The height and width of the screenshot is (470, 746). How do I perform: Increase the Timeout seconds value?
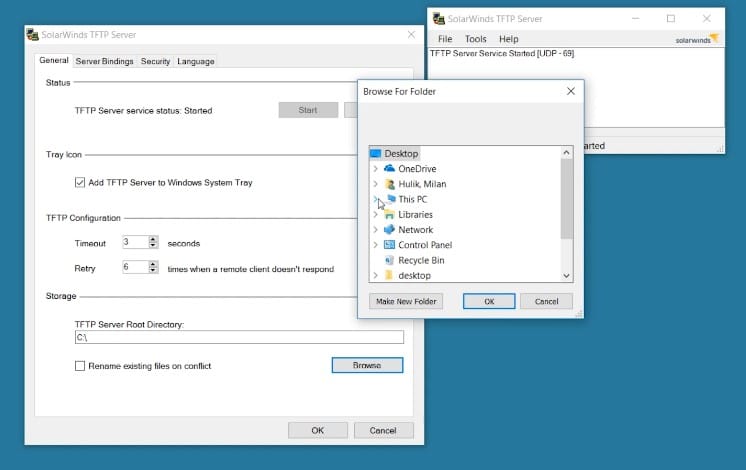tap(153, 239)
